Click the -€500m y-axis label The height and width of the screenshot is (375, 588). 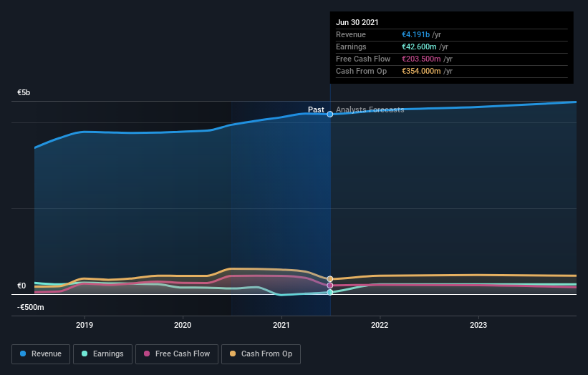point(30,307)
